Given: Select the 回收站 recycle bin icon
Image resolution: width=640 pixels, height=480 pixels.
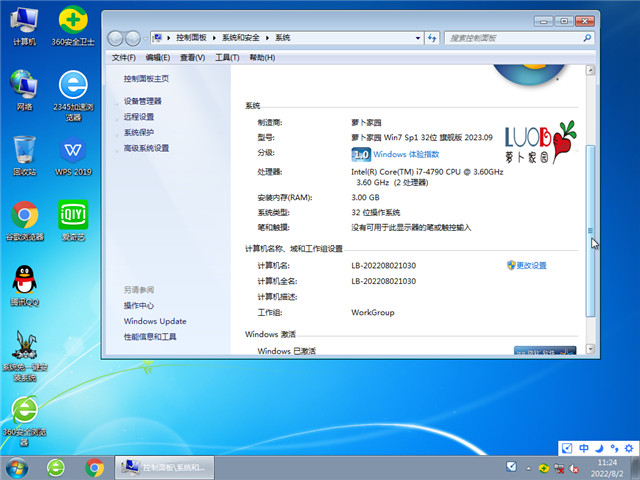Looking at the screenshot, I should (x=24, y=156).
